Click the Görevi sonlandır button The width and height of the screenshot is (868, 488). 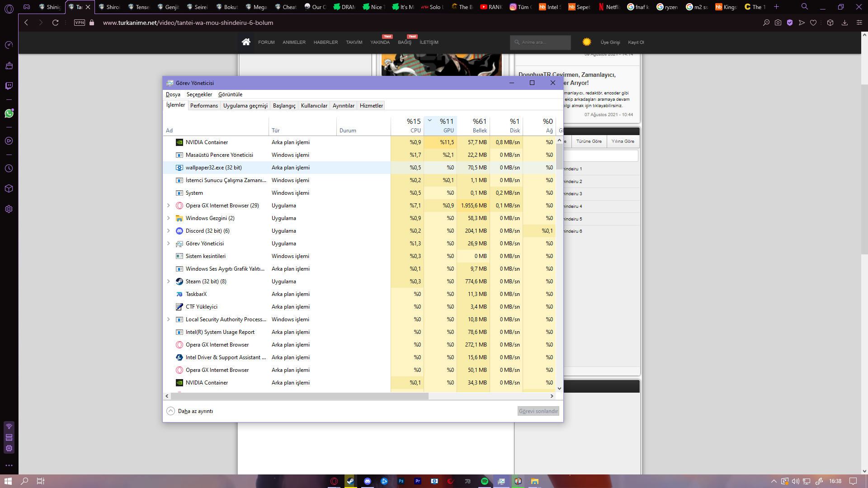(x=538, y=411)
